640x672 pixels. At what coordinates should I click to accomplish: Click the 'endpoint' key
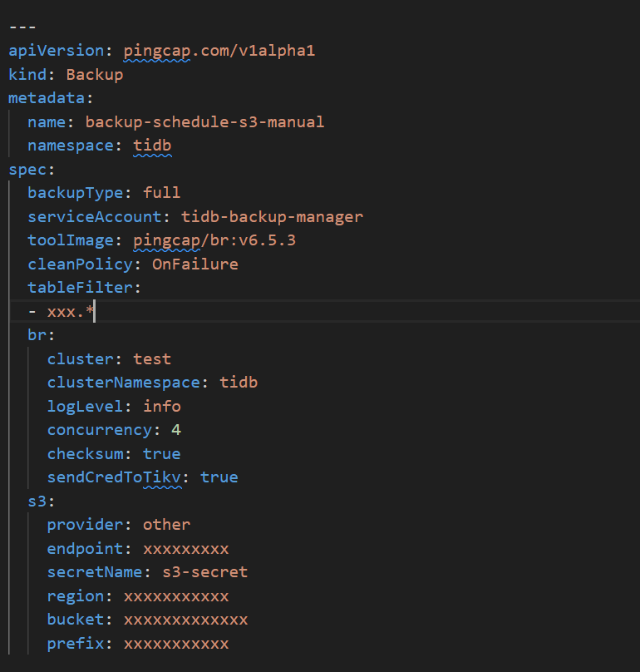pyautogui.click(x=85, y=549)
